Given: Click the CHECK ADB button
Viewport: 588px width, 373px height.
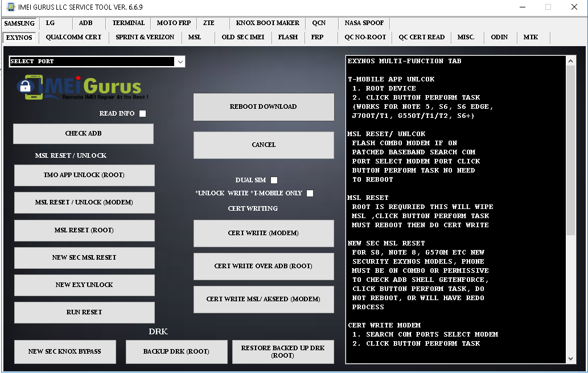Looking at the screenshot, I should [x=83, y=134].
